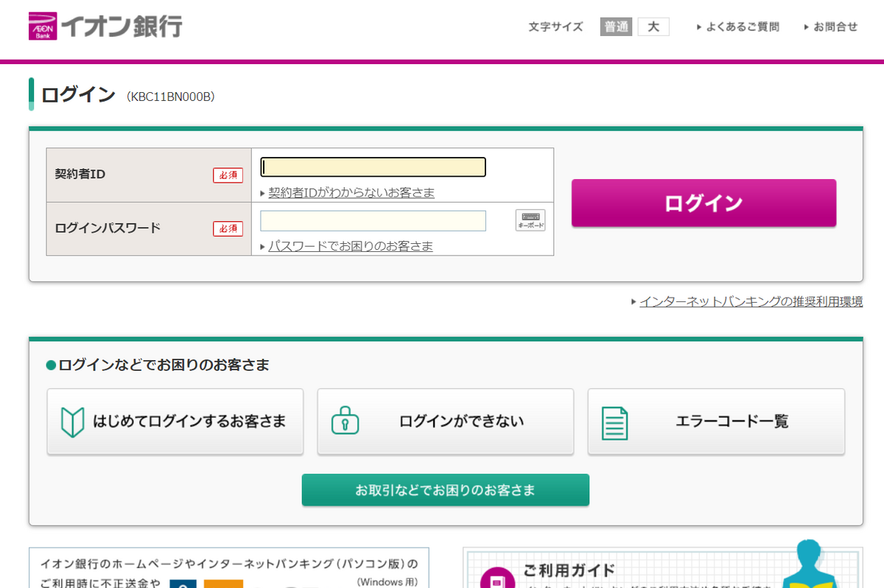The width and height of the screenshot is (884, 588).
Task: Click お取引などでお困りのお客さま green button
Action: pyautogui.click(x=445, y=490)
